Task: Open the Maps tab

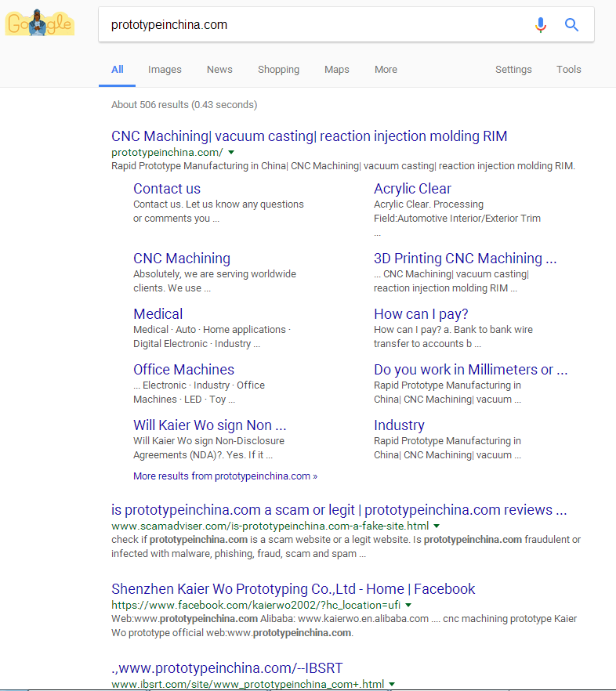Action: tap(337, 70)
